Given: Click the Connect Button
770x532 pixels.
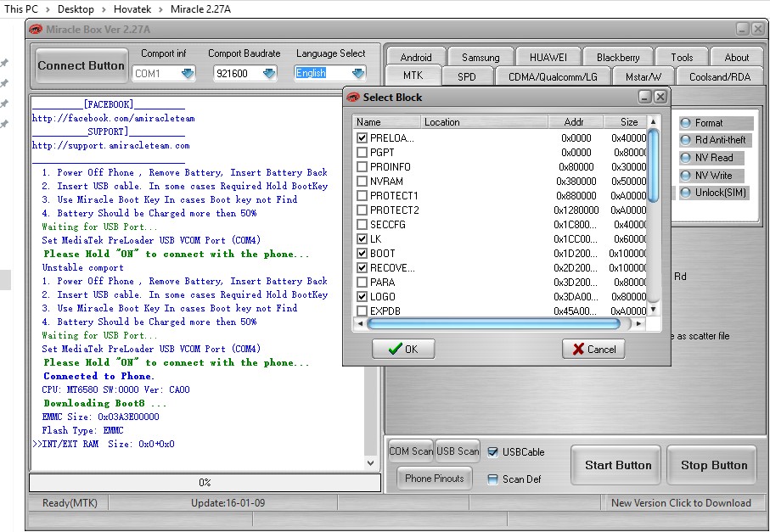Looking at the screenshot, I should click(81, 66).
